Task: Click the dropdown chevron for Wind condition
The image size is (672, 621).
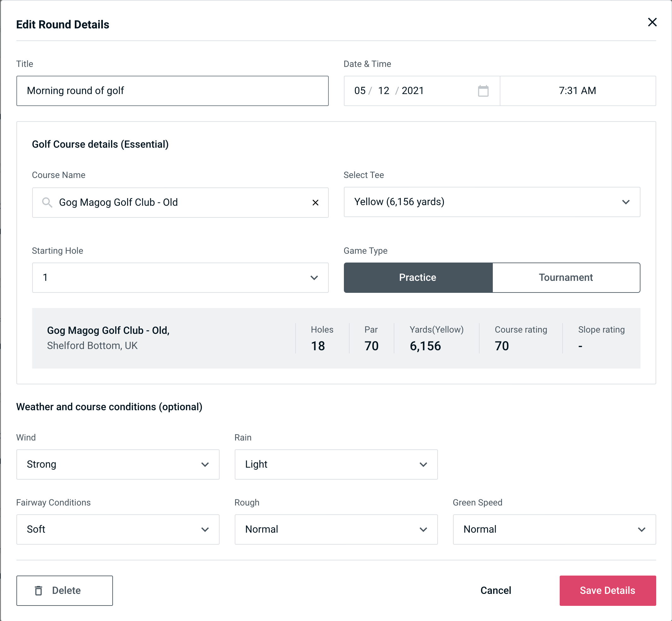Action: tap(205, 464)
